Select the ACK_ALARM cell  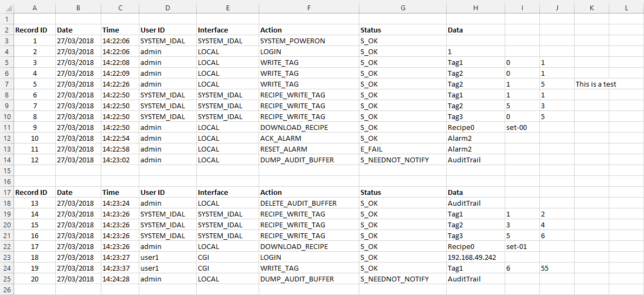(x=280, y=138)
